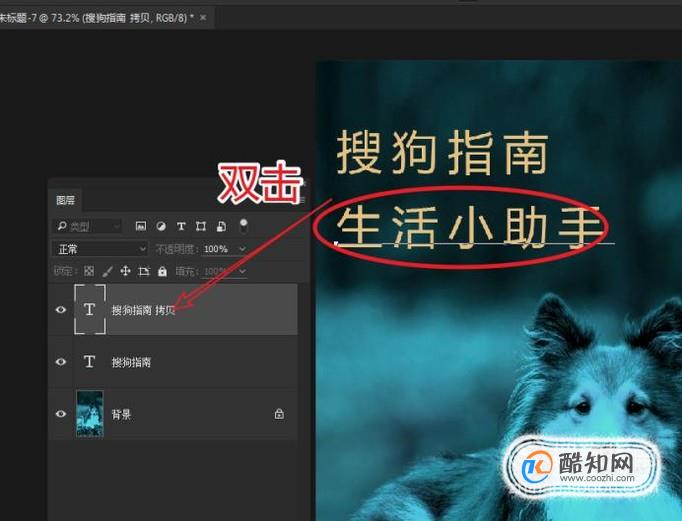Filter layers by shape layer icon
The width and height of the screenshot is (682, 521).
pyautogui.click(x=201, y=226)
